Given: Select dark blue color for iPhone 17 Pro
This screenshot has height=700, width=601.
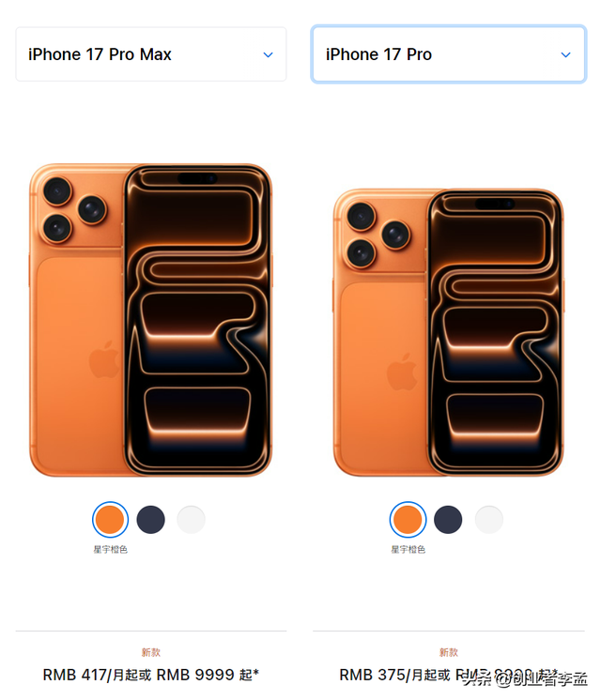Looking at the screenshot, I should click(x=448, y=520).
